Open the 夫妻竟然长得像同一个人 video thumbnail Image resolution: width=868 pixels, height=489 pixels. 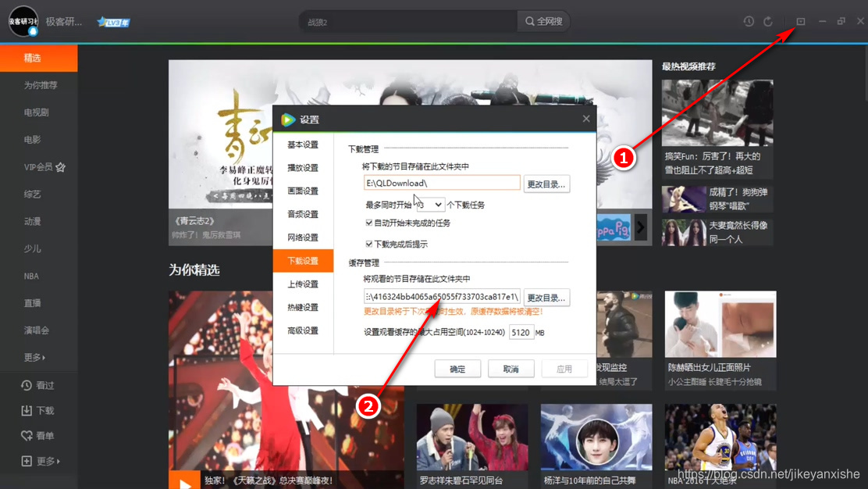coord(684,233)
